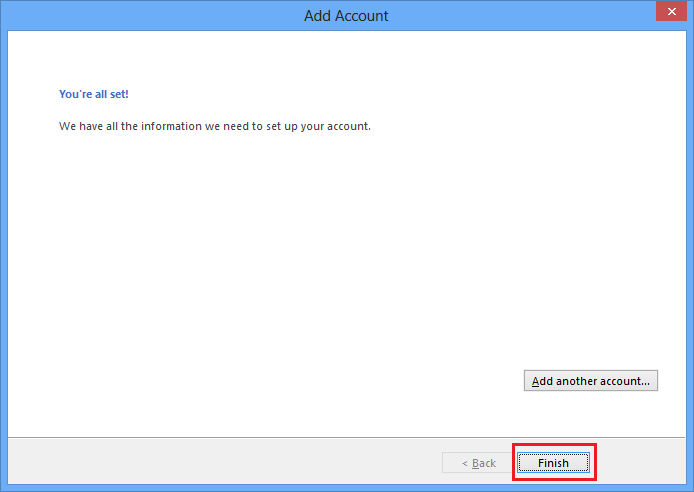694x492 pixels.
Task: Click the account information confirmation message
Action: coord(215,127)
